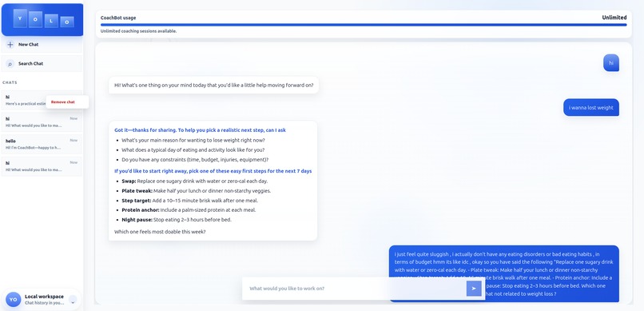The width and height of the screenshot is (644, 311).
Task: Open the chat titled hello
Action: point(42,144)
